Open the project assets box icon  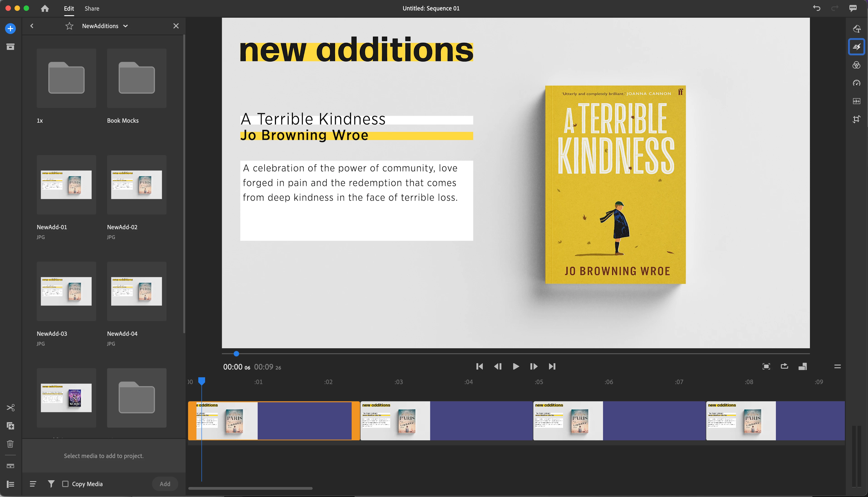click(x=10, y=47)
